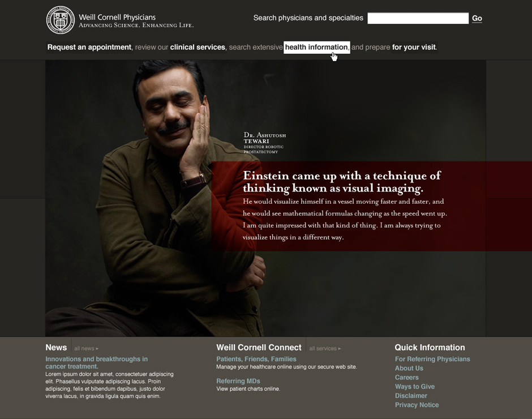Open the Privacy Notice link
This screenshot has height=419, width=532.
click(417, 405)
